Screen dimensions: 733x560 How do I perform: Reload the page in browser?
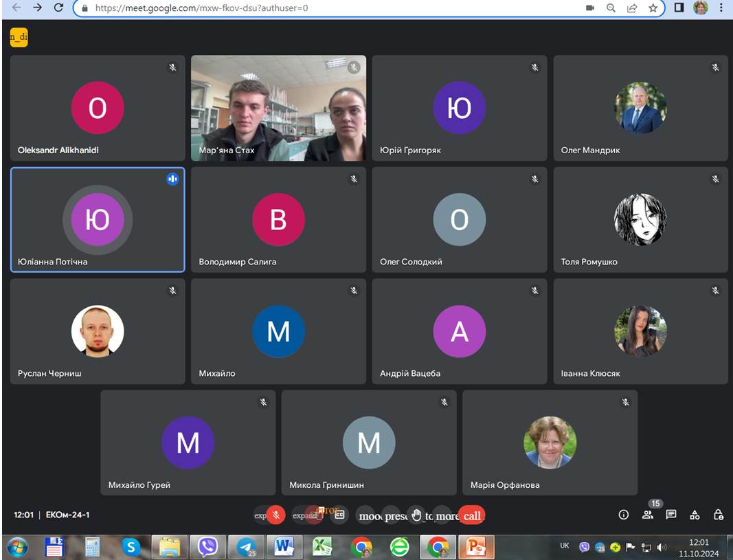tap(58, 8)
